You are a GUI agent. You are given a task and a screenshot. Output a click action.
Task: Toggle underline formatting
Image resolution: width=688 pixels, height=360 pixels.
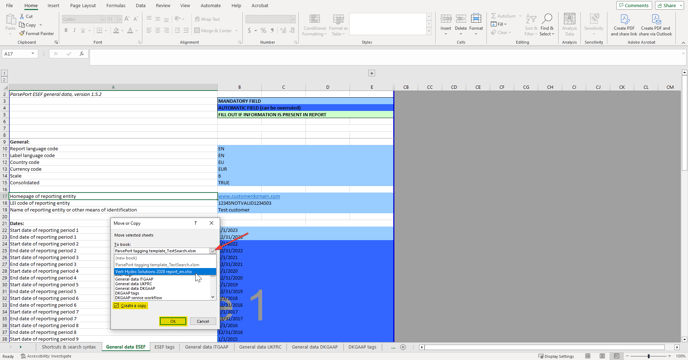tap(82, 30)
